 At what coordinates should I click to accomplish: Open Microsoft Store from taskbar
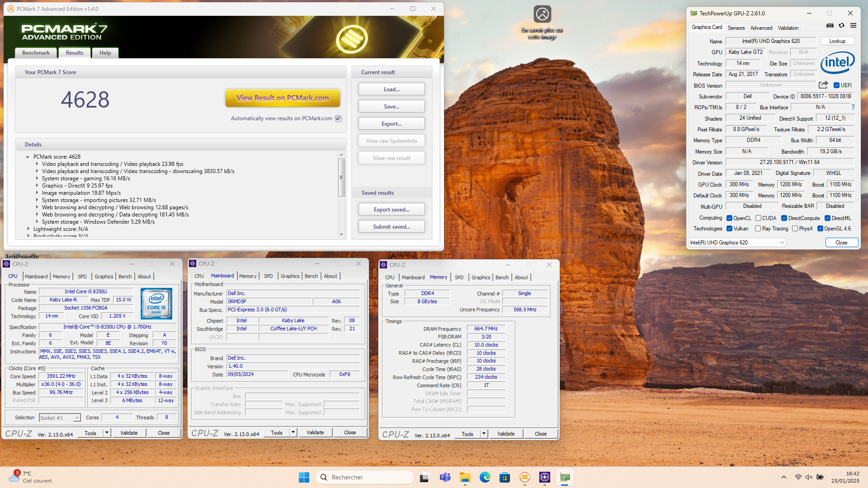point(505,477)
